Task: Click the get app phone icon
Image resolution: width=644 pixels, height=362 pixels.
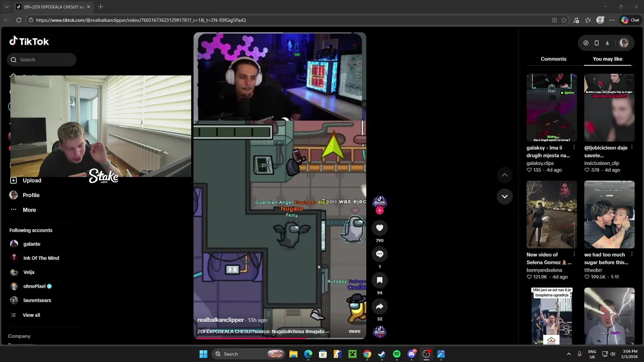Action: 597,43
